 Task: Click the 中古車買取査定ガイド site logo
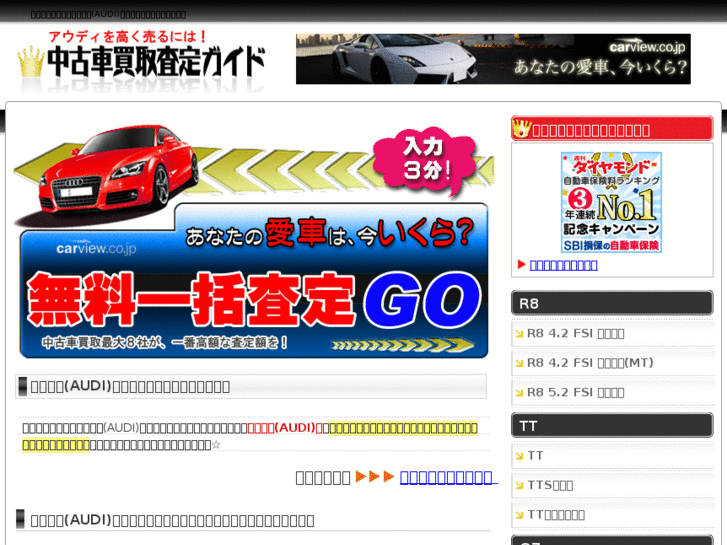tap(141, 60)
